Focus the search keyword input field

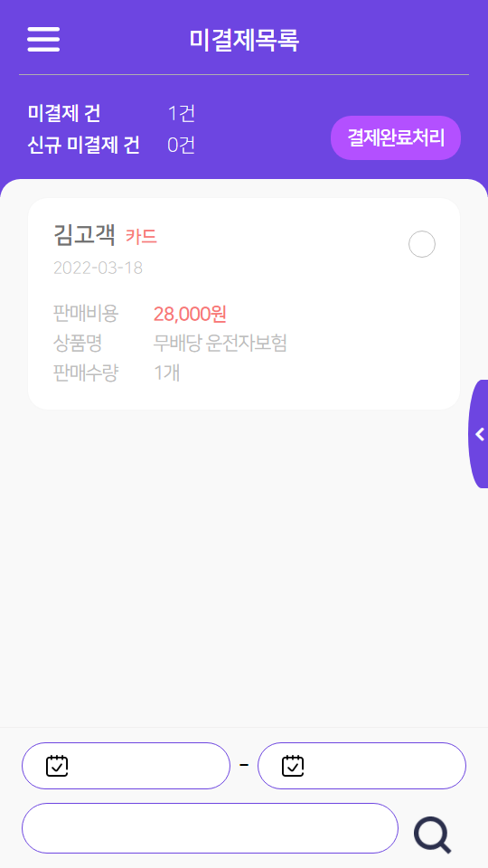[210, 828]
